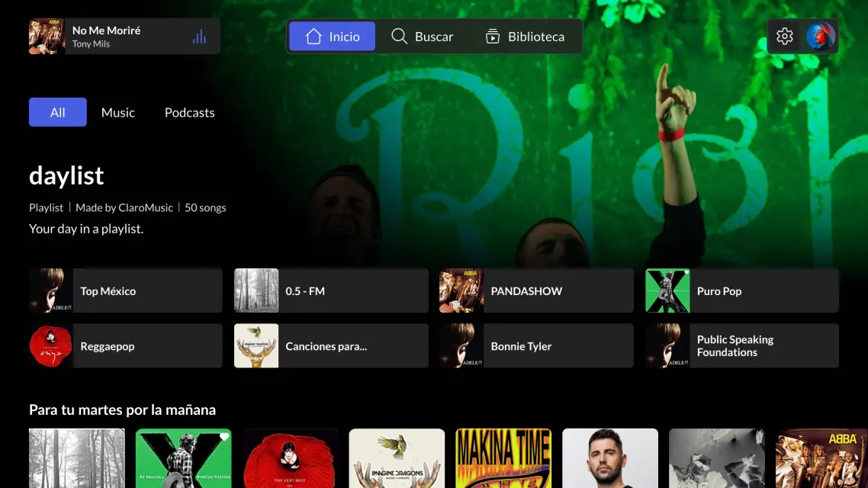Image resolution: width=868 pixels, height=488 pixels.
Task: Click the Para tu martes por la mañana heading
Action: (x=122, y=410)
